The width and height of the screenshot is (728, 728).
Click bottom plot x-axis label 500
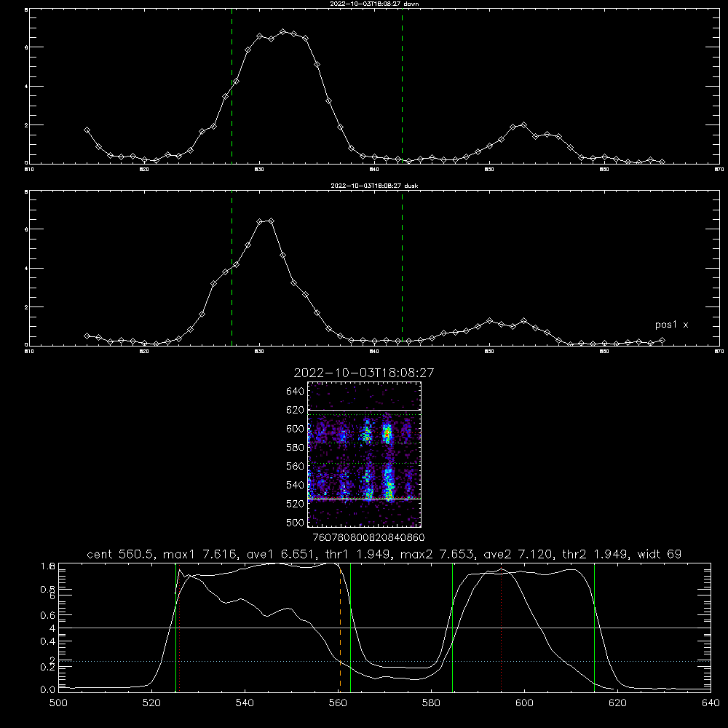[58, 703]
